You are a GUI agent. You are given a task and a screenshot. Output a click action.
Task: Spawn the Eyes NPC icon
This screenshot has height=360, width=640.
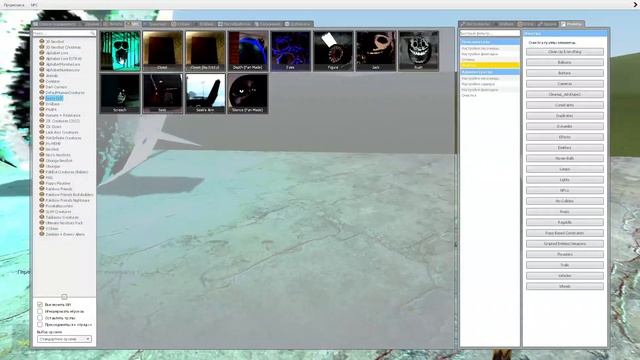point(291,51)
